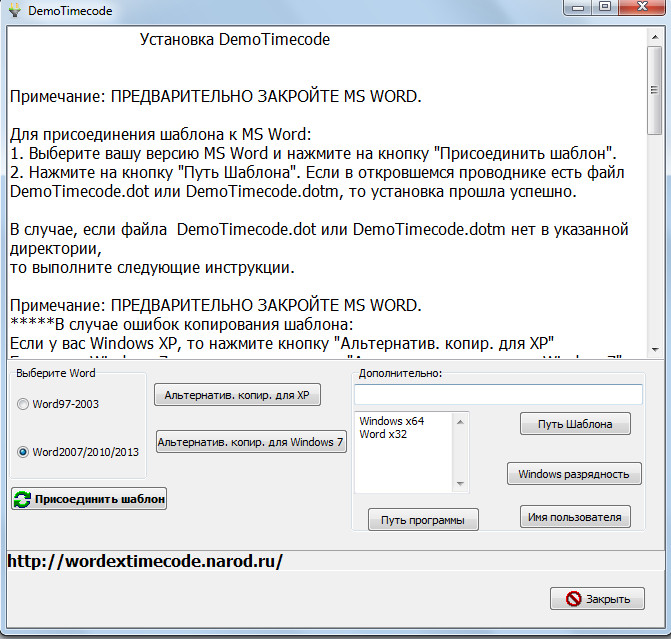Focus the empty 'Дополнительно' text field
Image resolution: width=671 pixels, height=639 pixels.
pyautogui.click(x=498, y=394)
